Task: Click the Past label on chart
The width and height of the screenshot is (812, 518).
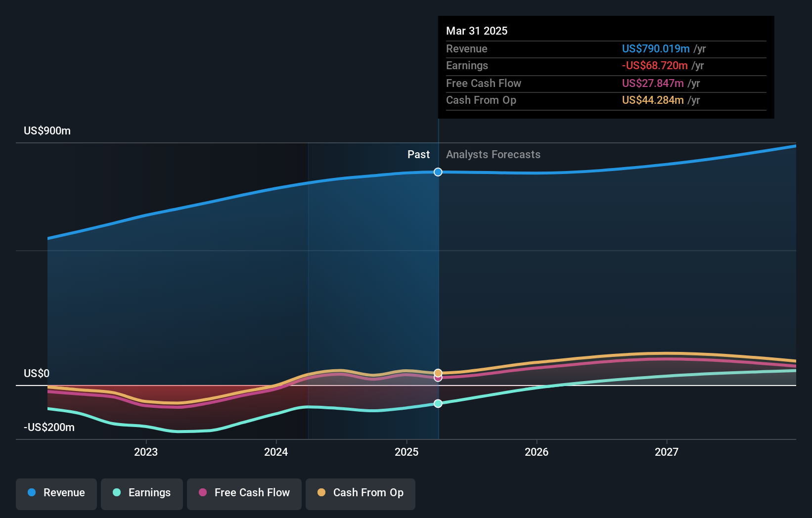Action: click(x=418, y=154)
